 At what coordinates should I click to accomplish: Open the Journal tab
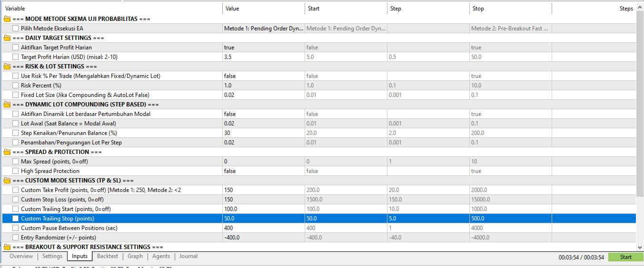coord(188,256)
